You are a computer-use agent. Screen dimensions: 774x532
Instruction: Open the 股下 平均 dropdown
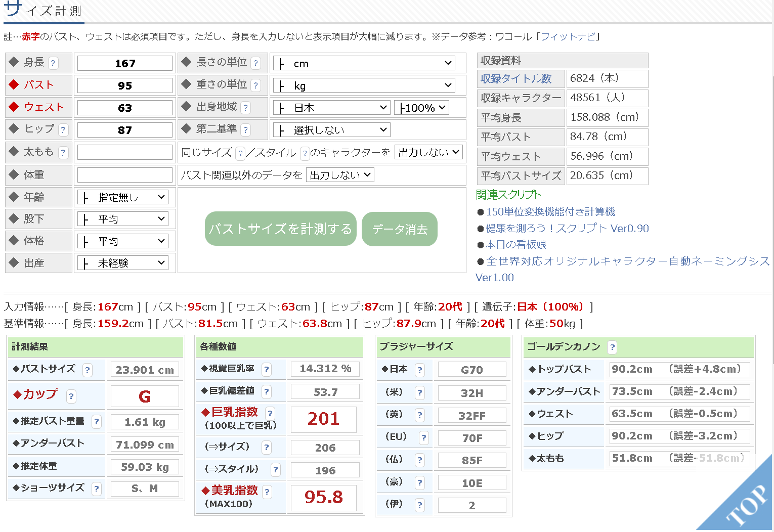123,219
